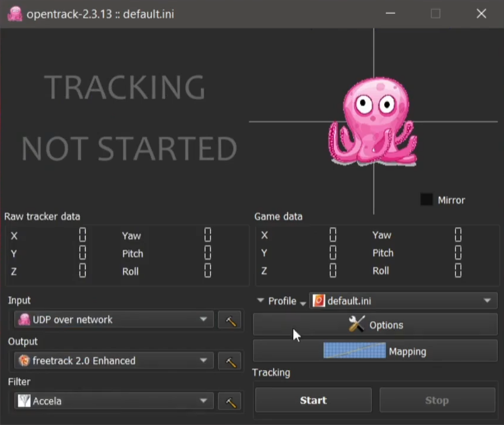This screenshot has width=504, height=425.
Task: Expand the Filter dropdown showing Accela
Action: 114,401
